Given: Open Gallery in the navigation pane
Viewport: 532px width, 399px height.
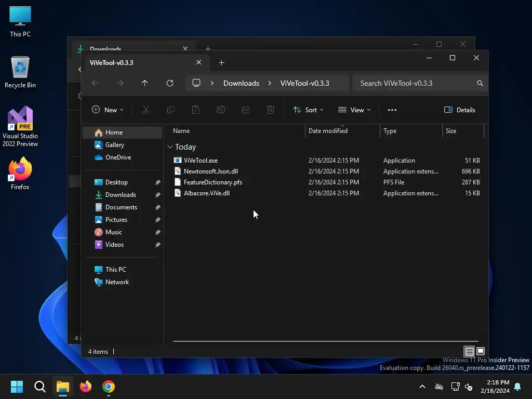Looking at the screenshot, I should pos(122,145).
